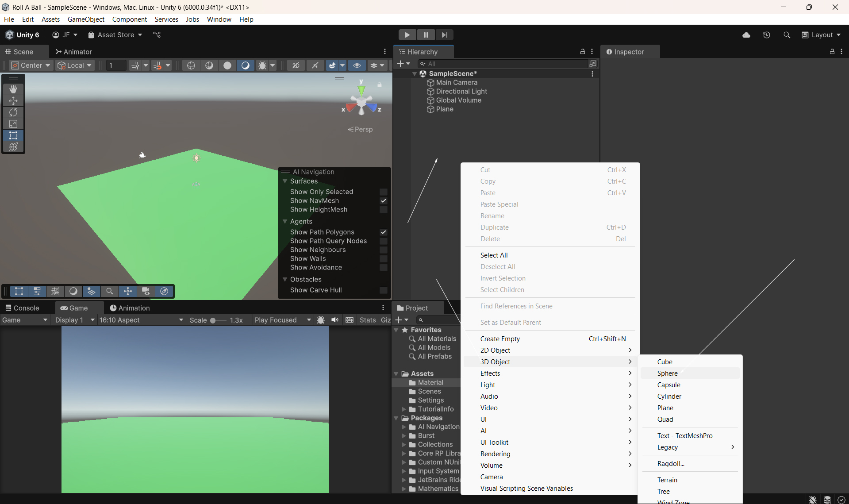This screenshot has width=849, height=504.
Task: Select the Hand tool in Scene toolbar
Action: click(x=13, y=89)
